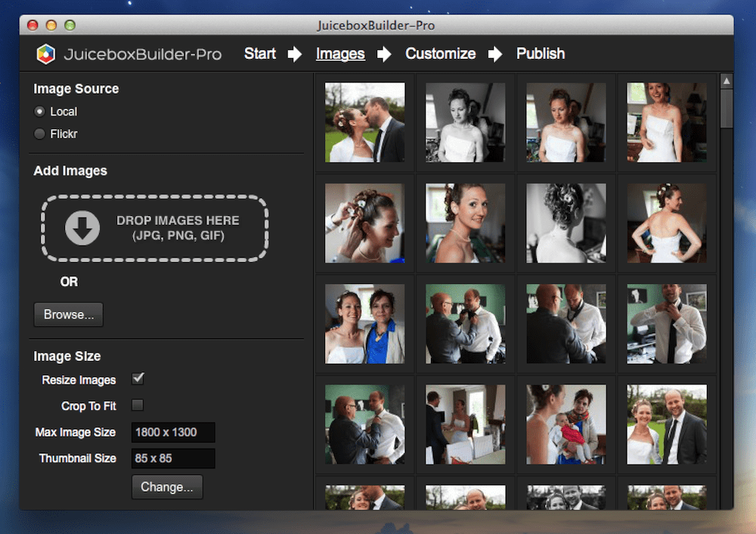Select the bride glancing sideways close-up thumbnail
The width and height of the screenshot is (756, 534).
[465, 223]
